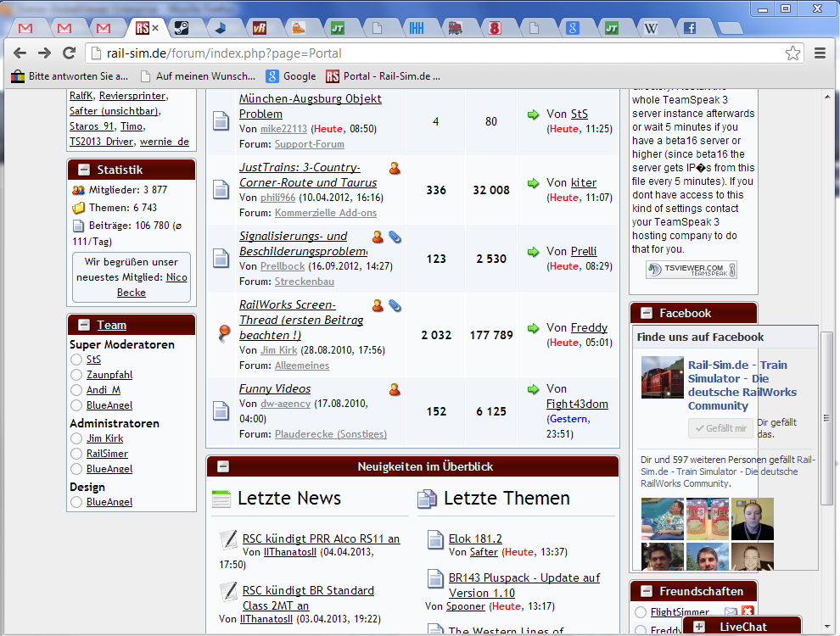Click the Gefällt mir button
Image resolution: width=840 pixels, height=636 pixels.
[x=720, y=428]
